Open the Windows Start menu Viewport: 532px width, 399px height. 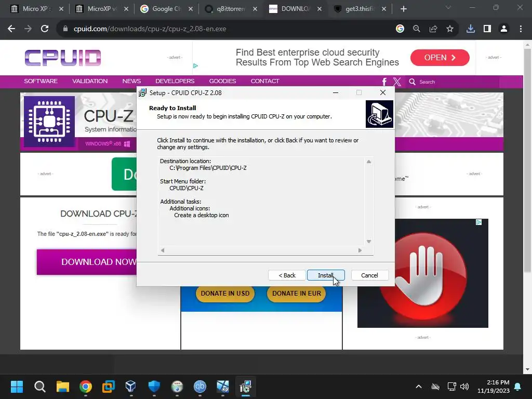coord(17,387)
